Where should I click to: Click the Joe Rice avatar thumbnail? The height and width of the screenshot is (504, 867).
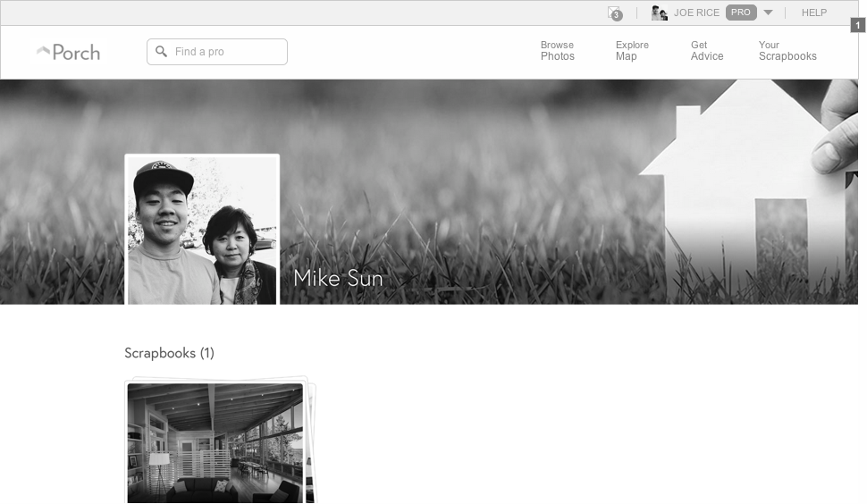659,13
